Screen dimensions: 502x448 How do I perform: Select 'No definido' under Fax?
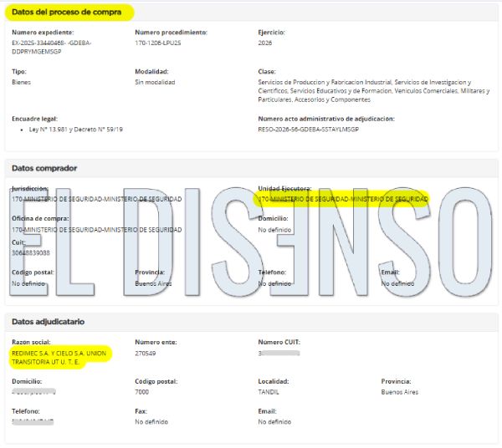coord(151,422)
